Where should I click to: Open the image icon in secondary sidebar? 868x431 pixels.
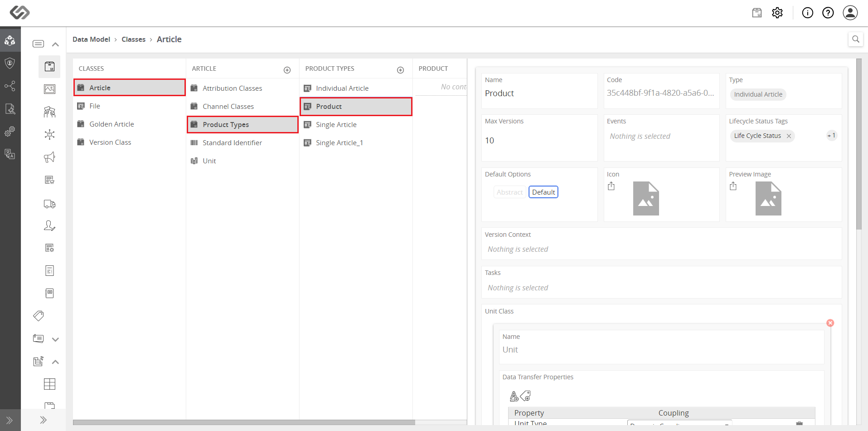49,89
